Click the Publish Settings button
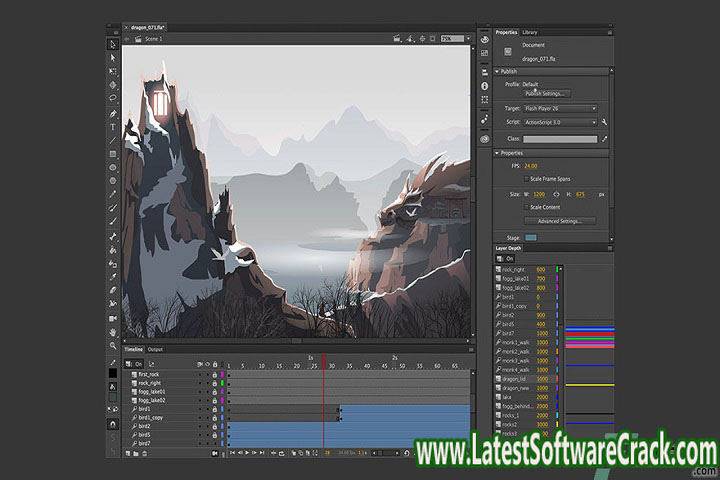The height and width of the screenshot is (480, 720). (x=547, y=93)
